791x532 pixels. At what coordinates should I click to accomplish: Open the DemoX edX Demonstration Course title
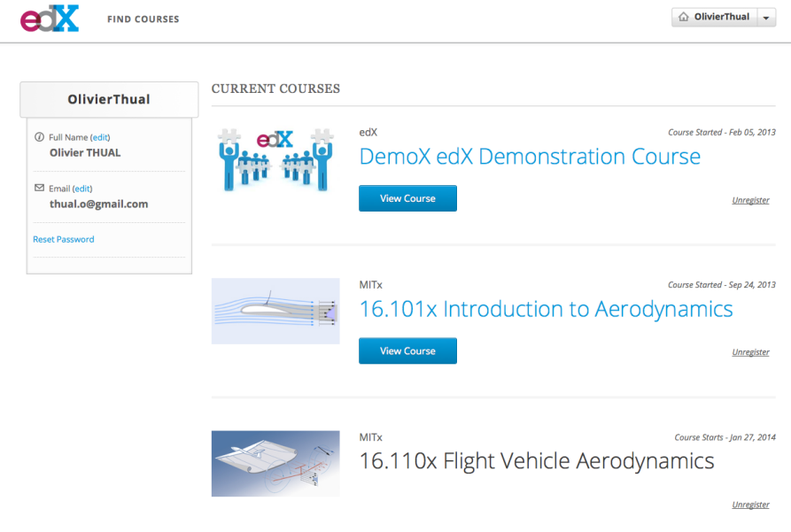529,157
